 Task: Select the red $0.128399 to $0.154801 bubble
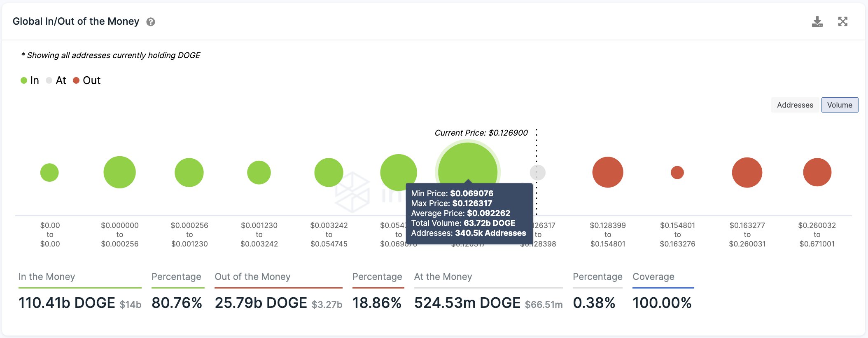[608, 172]
